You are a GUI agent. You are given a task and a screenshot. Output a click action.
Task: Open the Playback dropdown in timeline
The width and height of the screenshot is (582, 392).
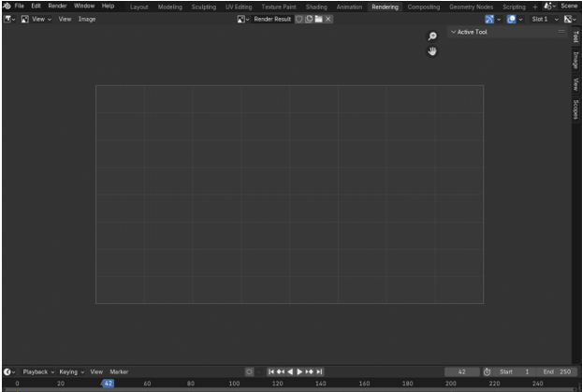tap(38, 371)
